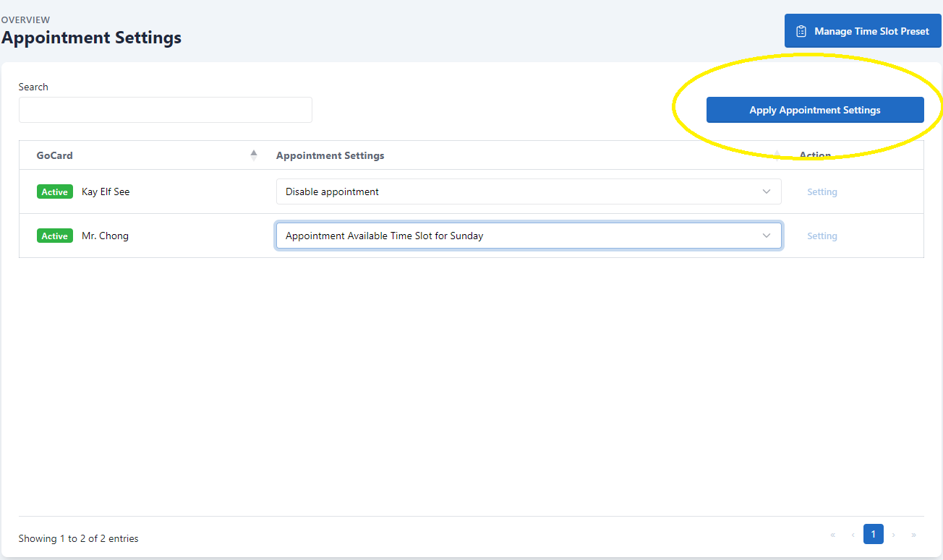
Task: Select the Kay Elf See card name
Action: coord(106,192)
